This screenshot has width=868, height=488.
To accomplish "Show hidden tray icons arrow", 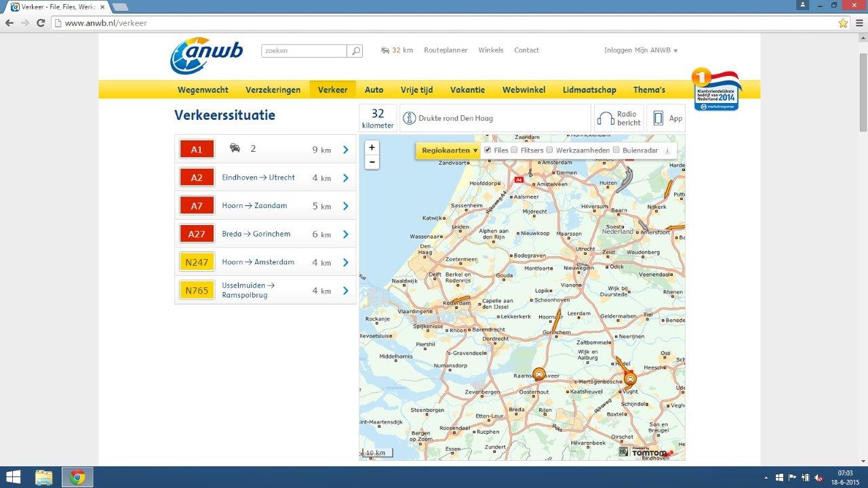I will pyautogui.click(x=766, y=477).
